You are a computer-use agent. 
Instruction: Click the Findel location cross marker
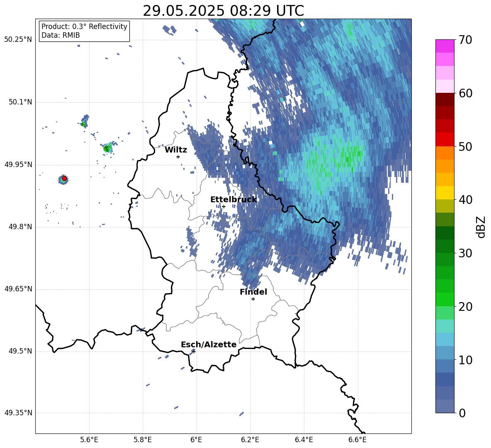pyautogui.click(x=253, y=299)
